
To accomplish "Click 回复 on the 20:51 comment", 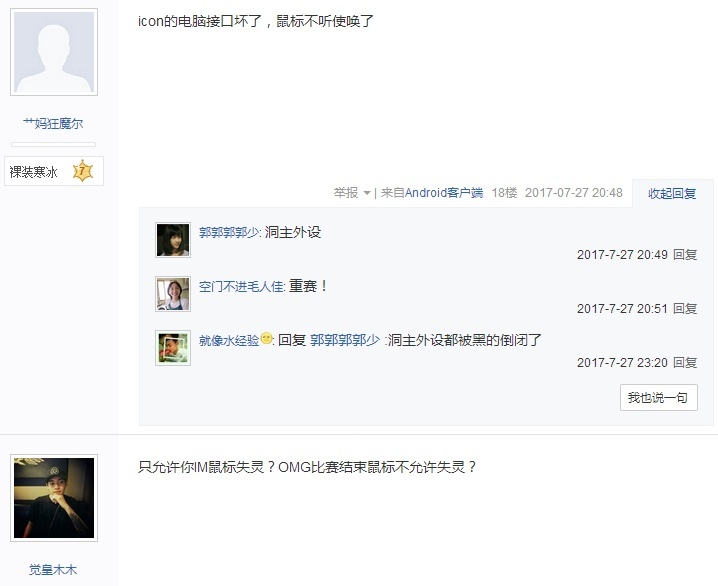I will coord(685,309).
